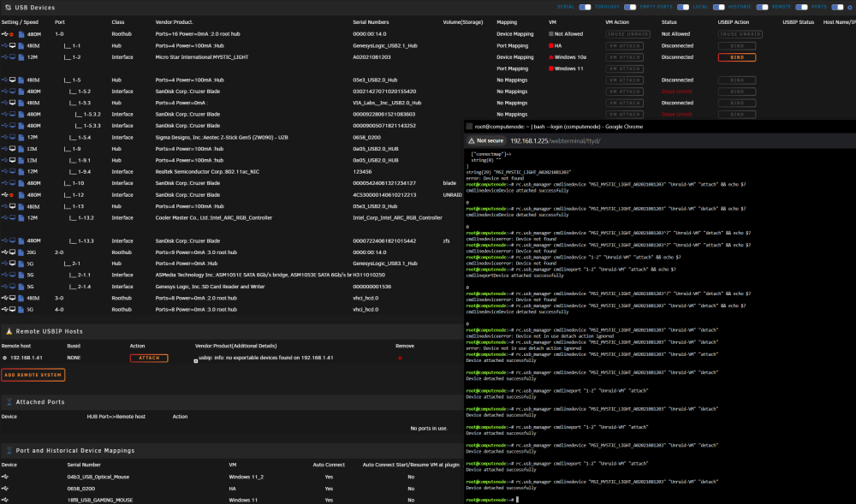Click the Chrome window title text

coord(558,127)
